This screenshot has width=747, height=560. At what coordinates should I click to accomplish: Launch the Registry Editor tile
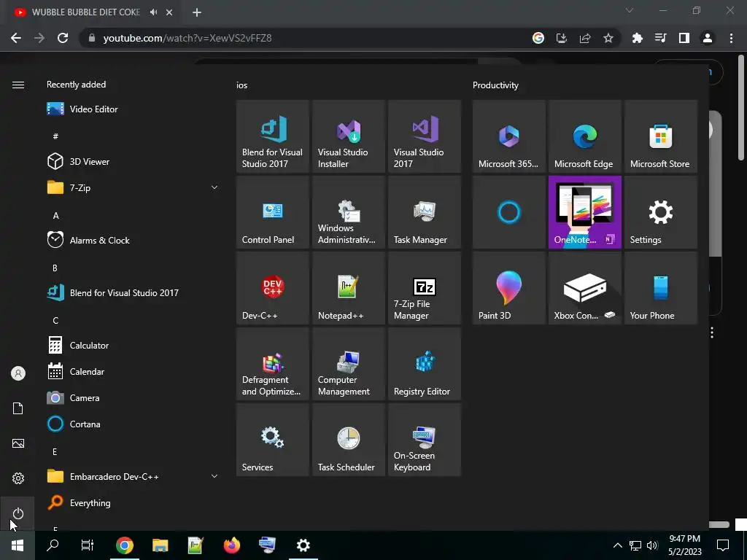tap(425, 364)
